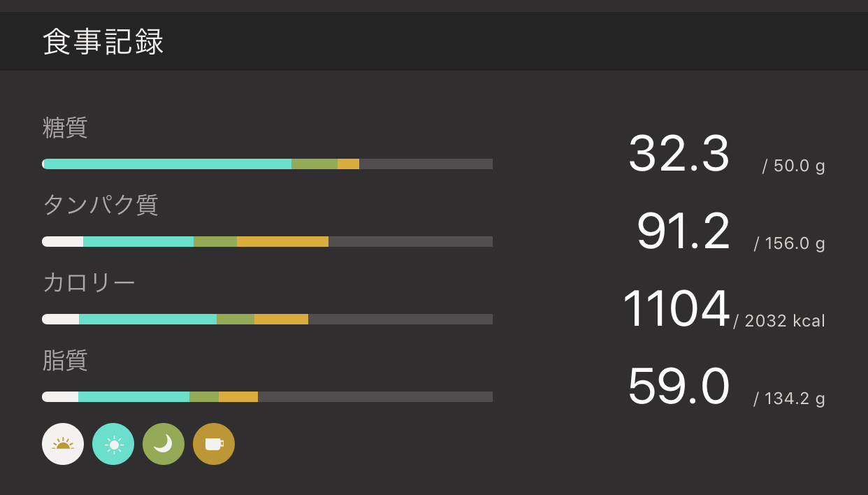Viewport: 868px width, 495px height.
Task: Click the white breakfast sunrise icon
Action: tap(63, 444)
